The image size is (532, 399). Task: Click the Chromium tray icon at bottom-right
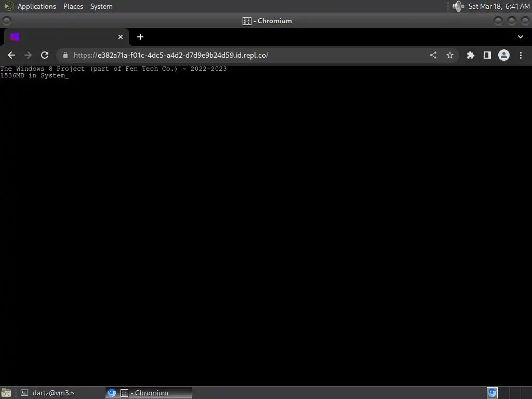492,393
